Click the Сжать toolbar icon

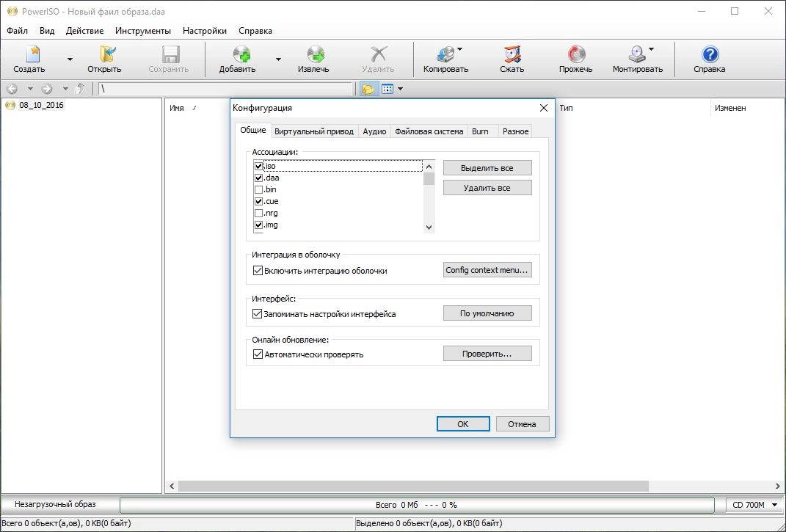tap(512, 54)
